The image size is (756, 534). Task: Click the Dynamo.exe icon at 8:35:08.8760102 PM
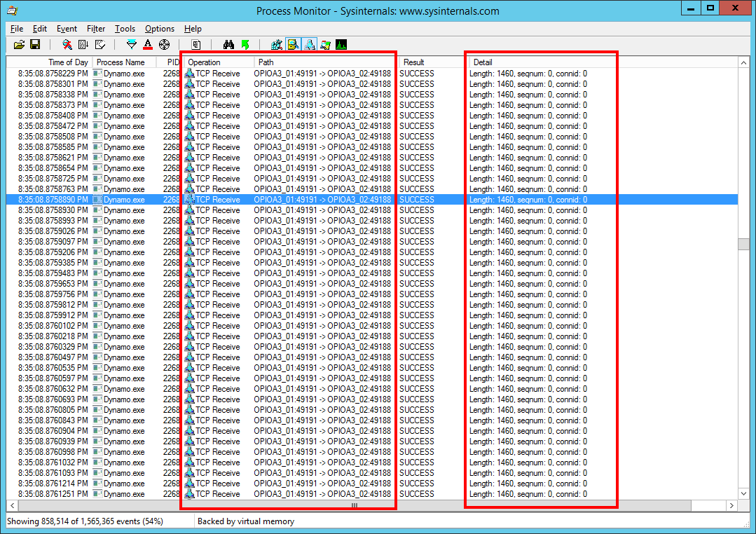(97, 326)
